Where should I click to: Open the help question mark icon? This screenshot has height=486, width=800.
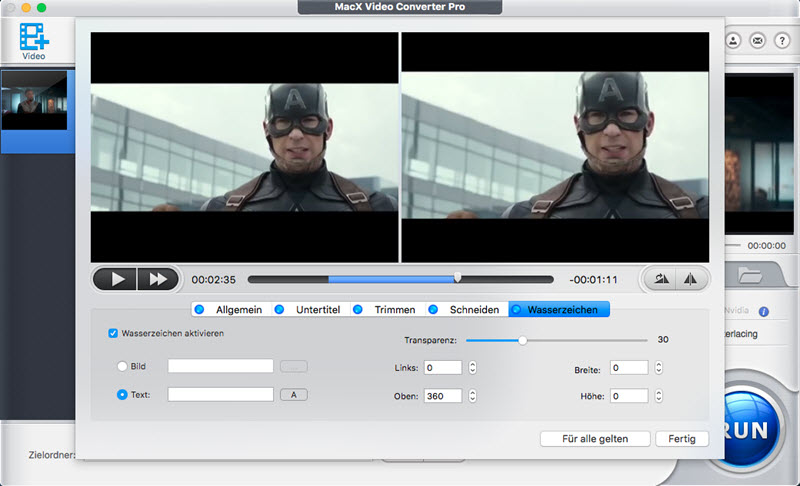[x=782, y=40]
